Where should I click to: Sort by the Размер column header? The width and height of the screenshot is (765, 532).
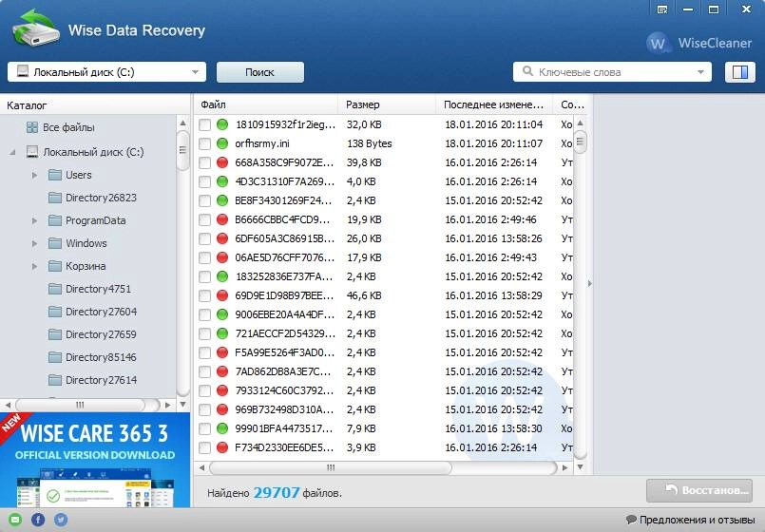point(387,104)
